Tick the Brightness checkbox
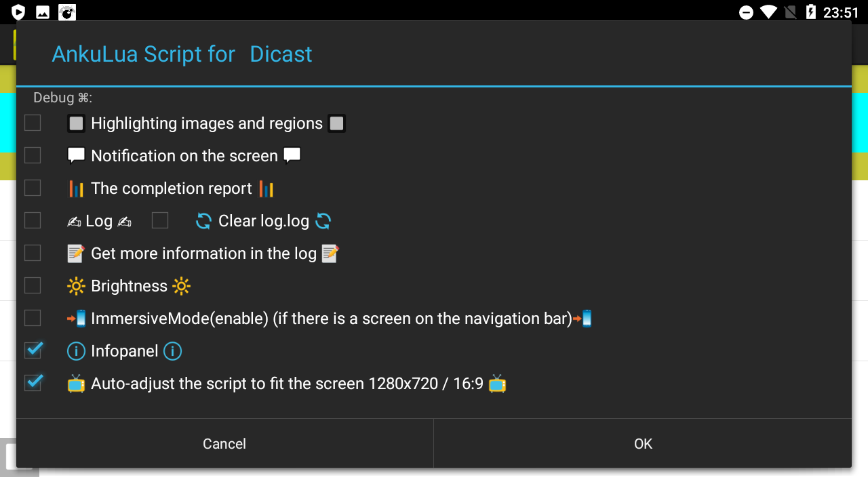Image resolution: width=868 pixels, height=488 pixels. coord(33,285)
